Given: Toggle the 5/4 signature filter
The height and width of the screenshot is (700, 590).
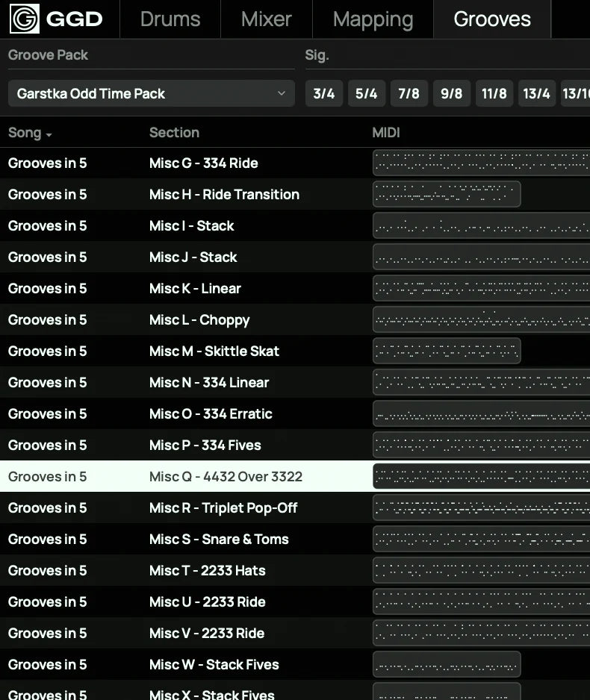Looking at the screenshot, I should click(366, 93).
